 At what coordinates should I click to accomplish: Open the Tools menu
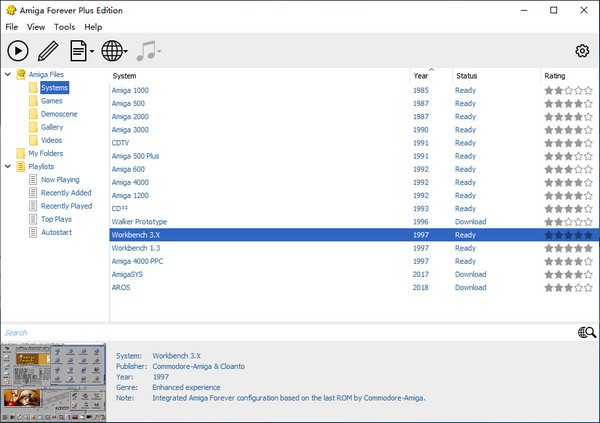64,27
